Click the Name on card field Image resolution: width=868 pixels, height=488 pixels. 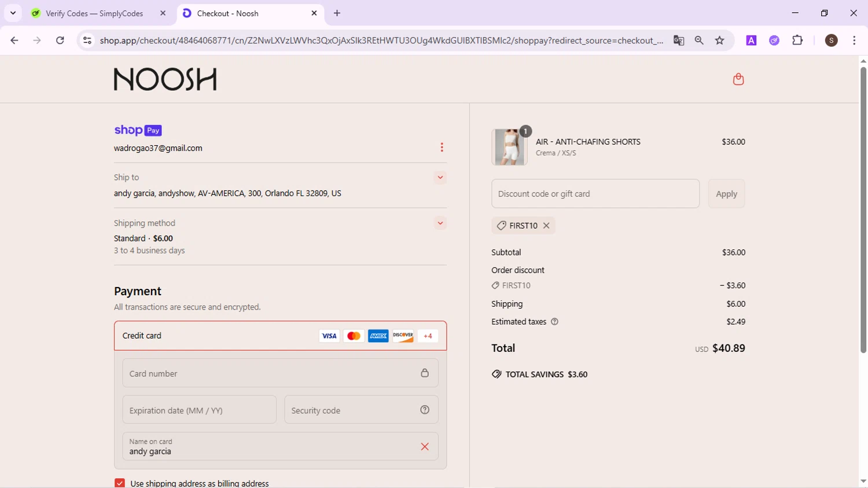[280, 446]
